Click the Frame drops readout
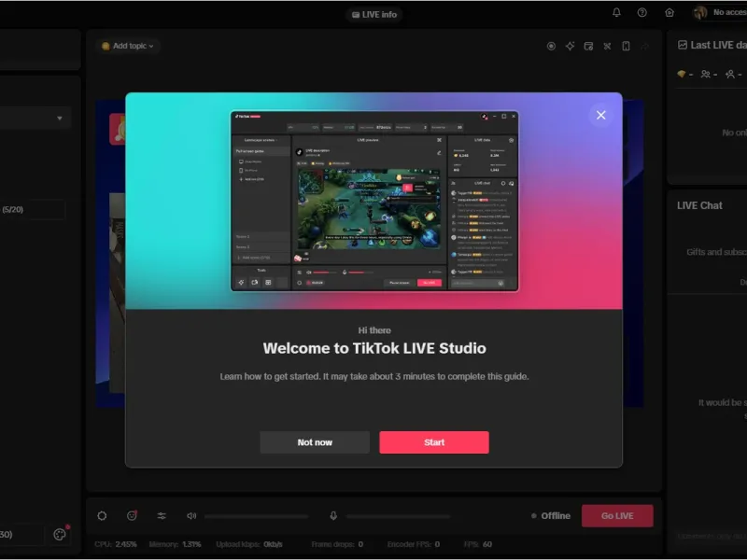Screen dimensions: 747x560 337,544
